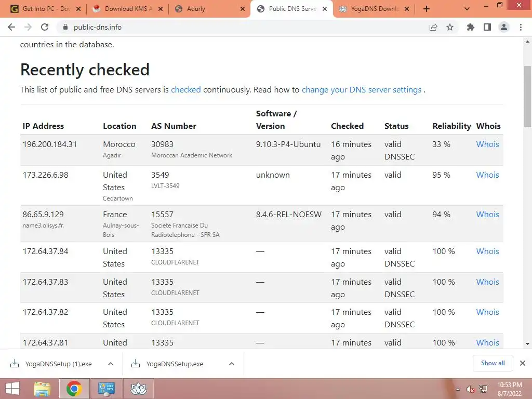Viewport: 532px width, 399px height.
Task: Select AS label LVLT-3549
Action: [165, 186]
